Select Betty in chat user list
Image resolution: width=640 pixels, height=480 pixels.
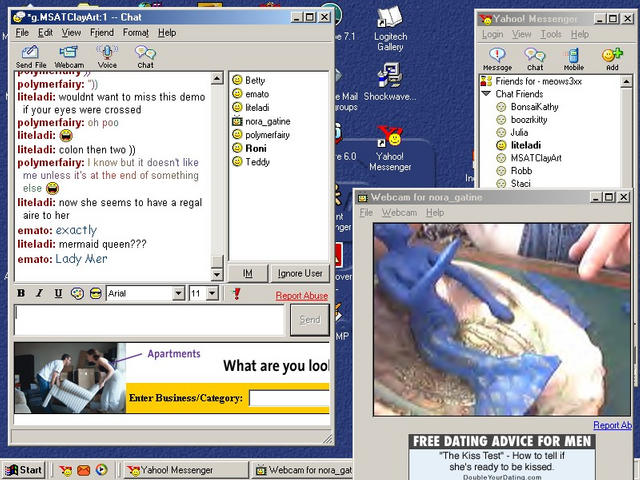[249, 80]
